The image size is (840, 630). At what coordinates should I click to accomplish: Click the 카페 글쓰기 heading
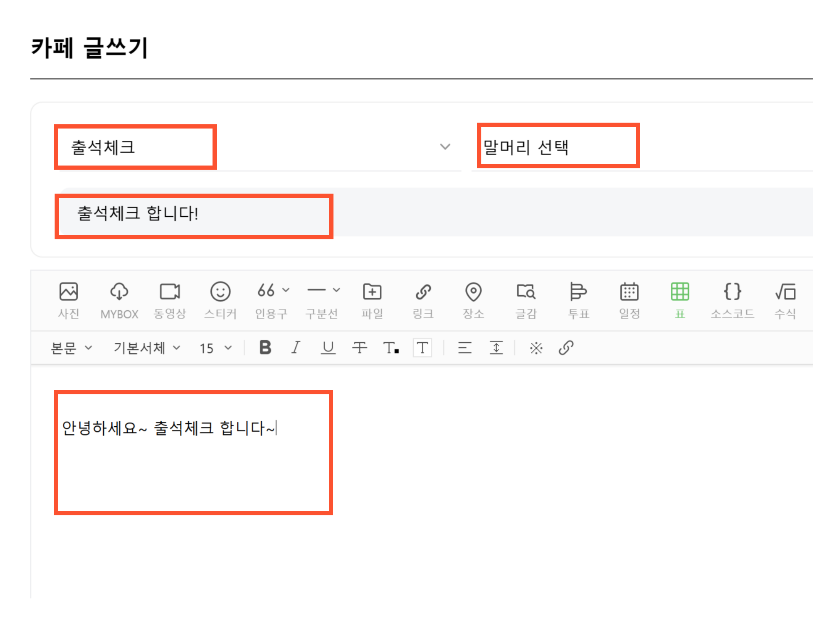click(89, 47)
